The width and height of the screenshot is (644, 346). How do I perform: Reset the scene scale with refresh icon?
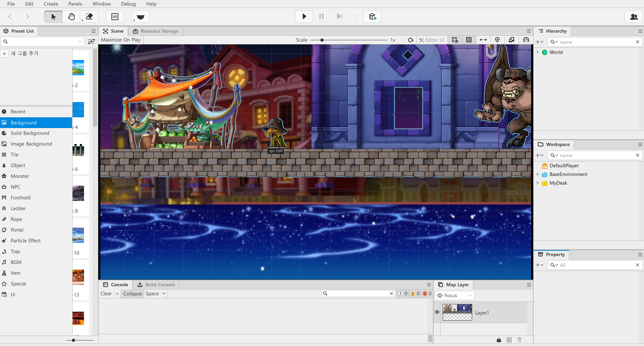411,40
